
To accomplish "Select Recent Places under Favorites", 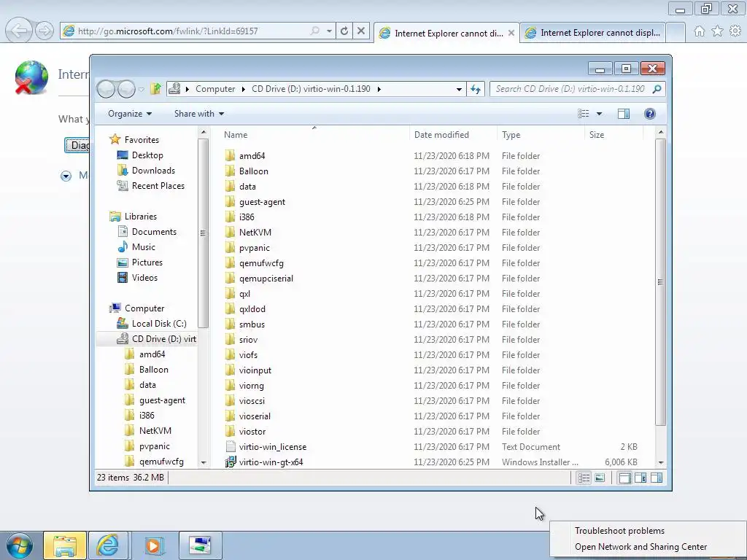I will point(158,186).
